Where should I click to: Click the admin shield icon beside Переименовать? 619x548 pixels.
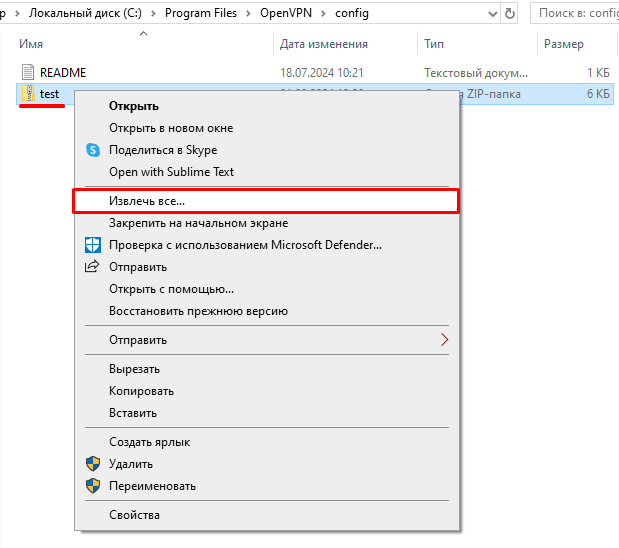[x=93, y=486]
